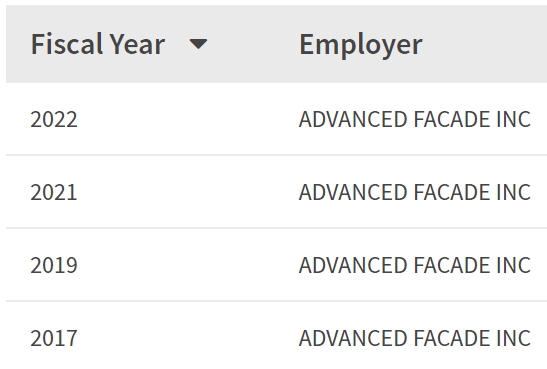Select the Employer column header
This screenshot has height=369, width=547.
point(361,45)
